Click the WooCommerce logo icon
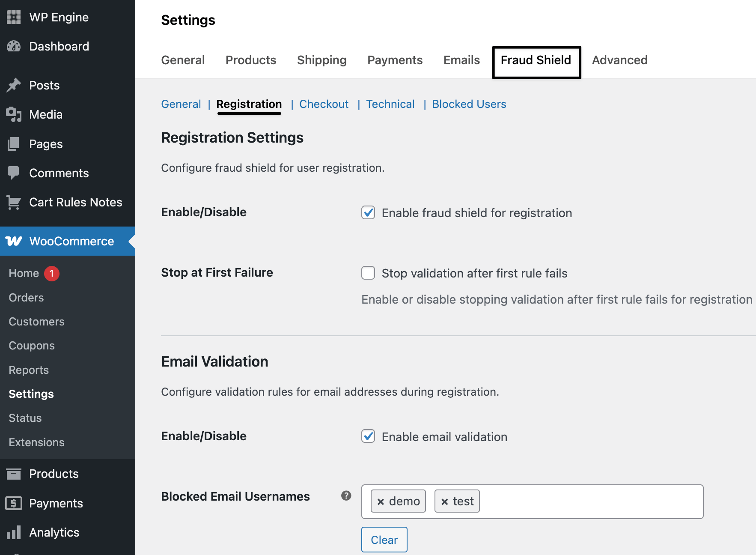This screenshot has width=756, height=555. pyautogui.click(x=13, y=241)
